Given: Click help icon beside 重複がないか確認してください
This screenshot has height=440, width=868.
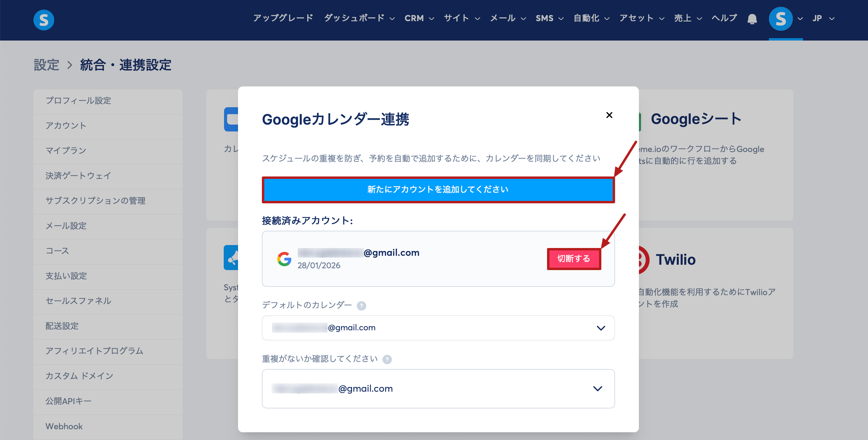Looking at the screenshot, I should pyautogui.click(x=387, y=359).
